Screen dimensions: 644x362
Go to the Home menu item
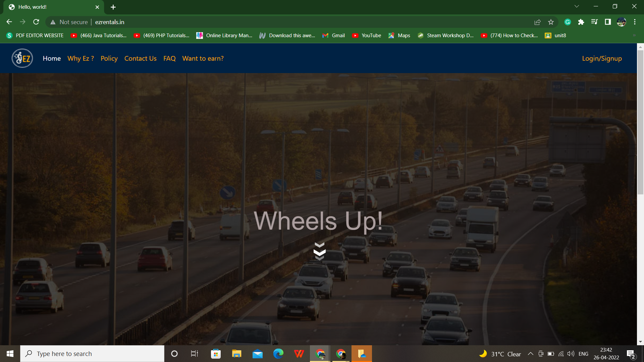tap(52, 58)
